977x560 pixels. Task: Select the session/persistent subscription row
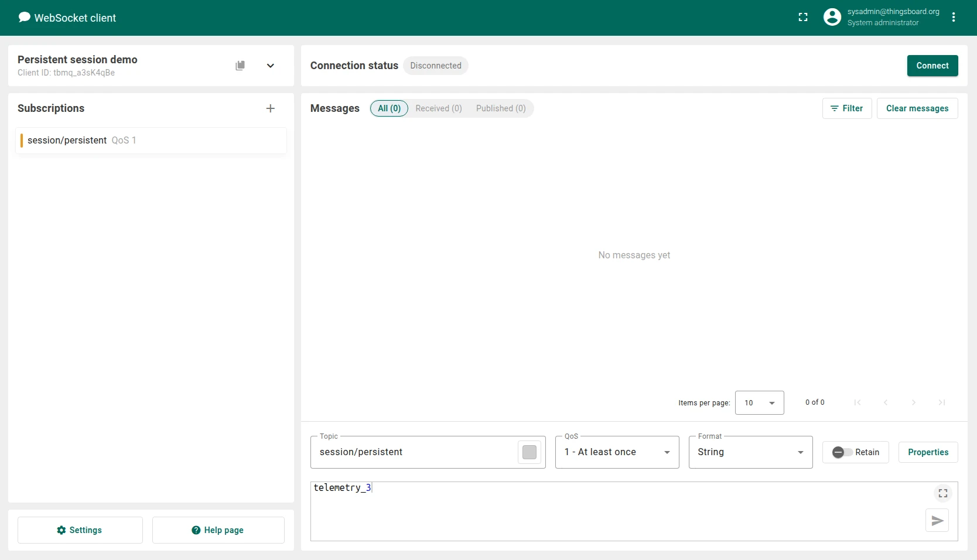[151, 141]
